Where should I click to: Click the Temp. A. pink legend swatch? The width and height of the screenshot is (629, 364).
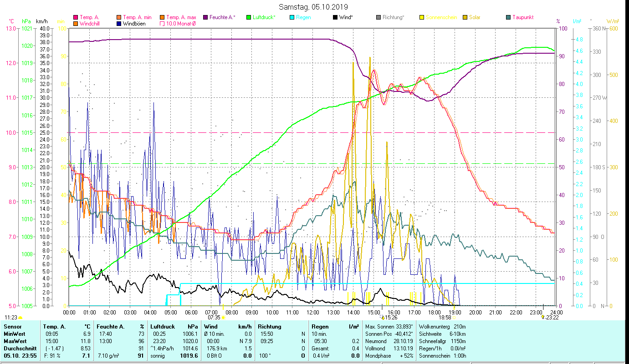(x=76, y=17)
